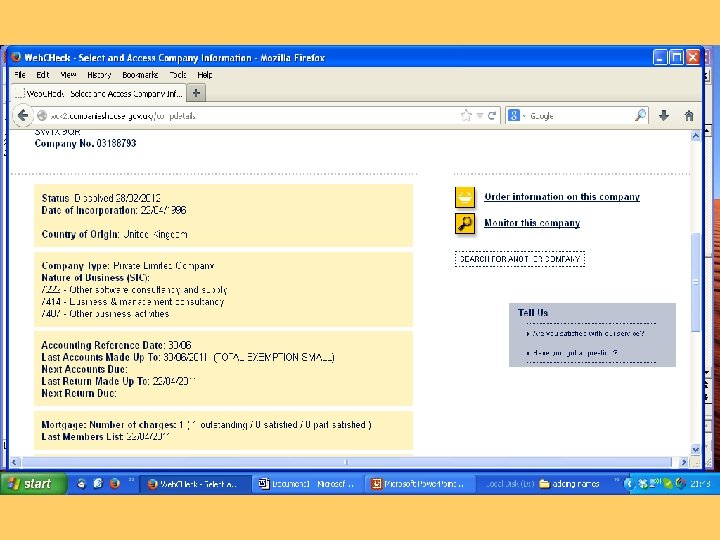This screenshot has height=540, width=720.
Task: Maximize the Firefox window
Action: pyautogui.click(x=676, y=57)
